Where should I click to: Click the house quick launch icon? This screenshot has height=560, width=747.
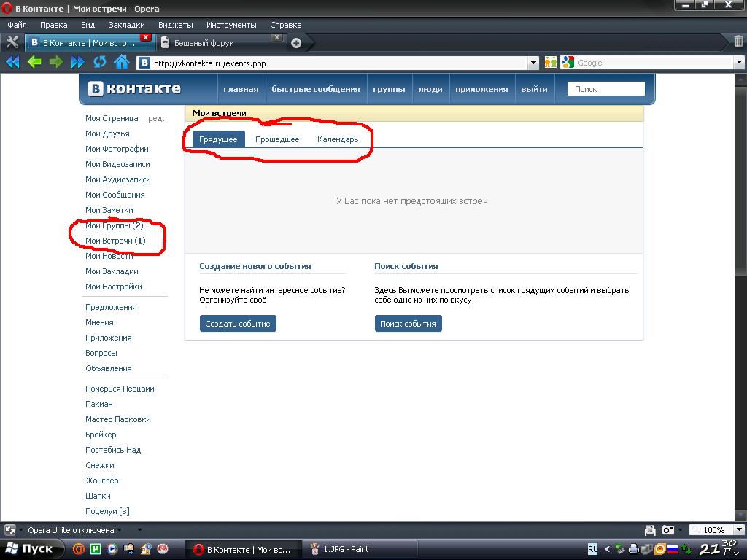pos(146,549)
